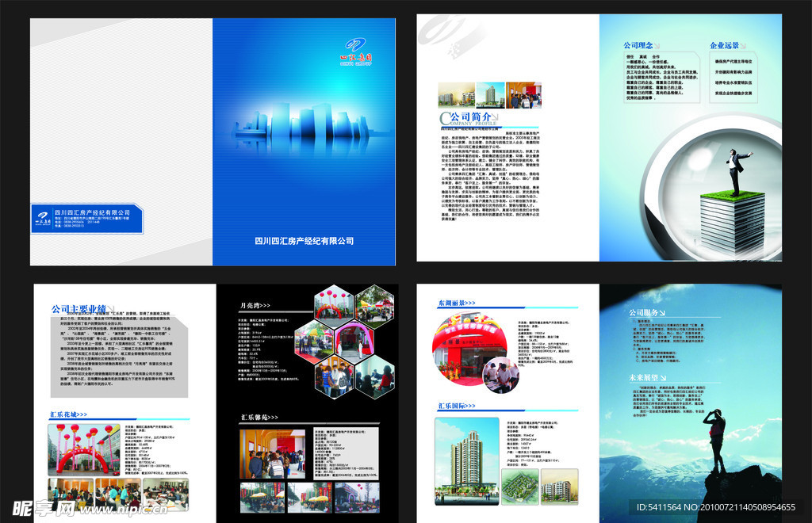Click the pink arch hexagon photo
This screenshot has width=812, height=523.
click(x=354, y=342)
